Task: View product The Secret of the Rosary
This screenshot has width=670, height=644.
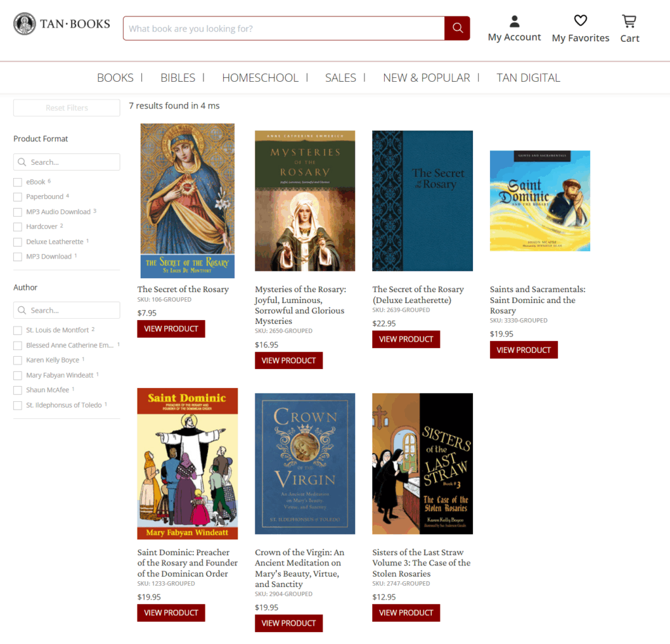Action: [x=171, y=329]
